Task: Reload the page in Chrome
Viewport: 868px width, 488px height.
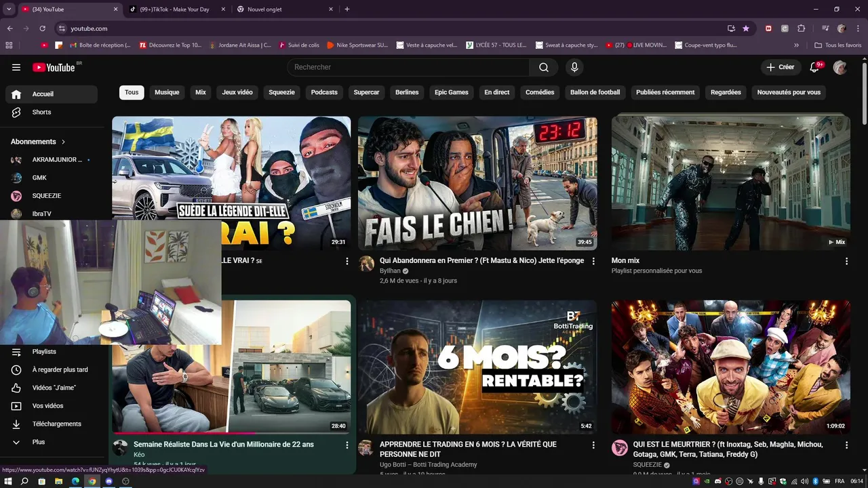Action: pos(42,28)
